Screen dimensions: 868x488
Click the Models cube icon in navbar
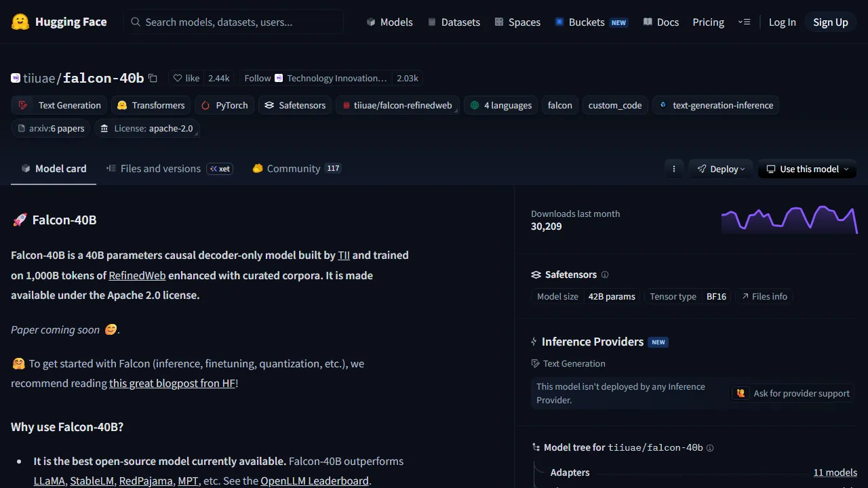371,22
